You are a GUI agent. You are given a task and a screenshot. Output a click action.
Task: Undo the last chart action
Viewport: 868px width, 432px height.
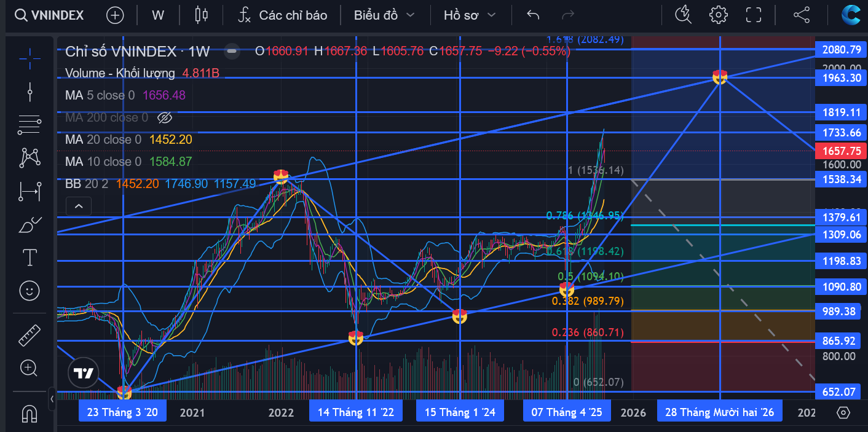click(x=533, y=15)
